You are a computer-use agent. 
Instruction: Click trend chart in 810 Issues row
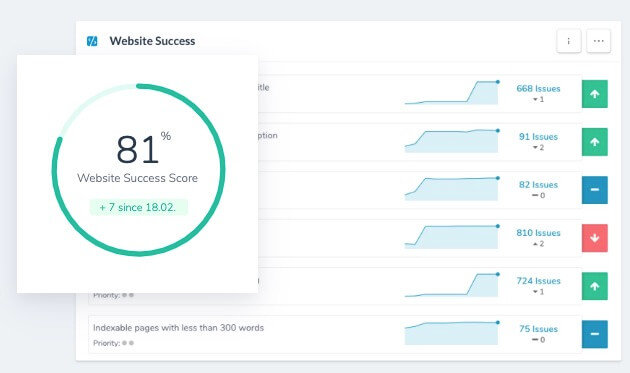pyautogui.click(x=452, y=237)
